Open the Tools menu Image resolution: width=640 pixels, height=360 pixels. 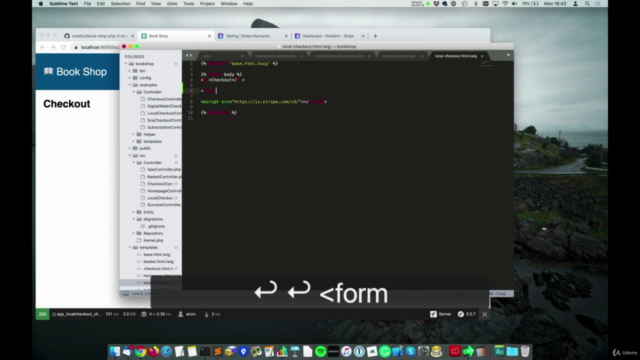[189, 4]
